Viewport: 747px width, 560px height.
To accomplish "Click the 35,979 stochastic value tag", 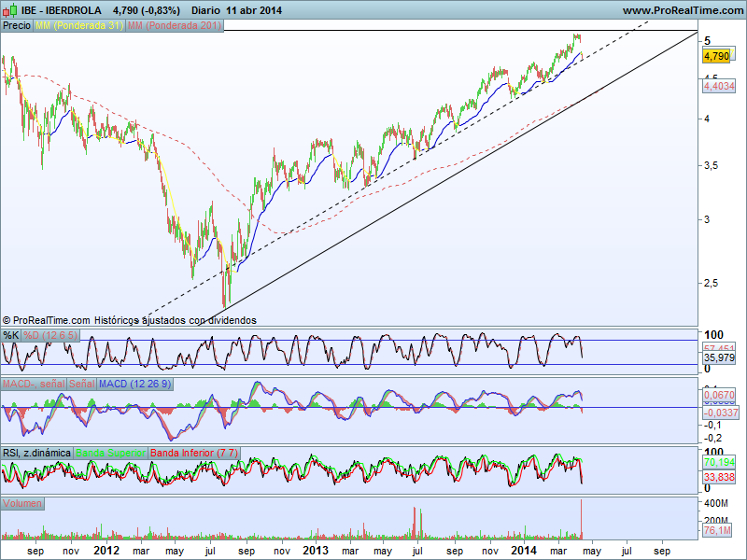I will [719, 357].
